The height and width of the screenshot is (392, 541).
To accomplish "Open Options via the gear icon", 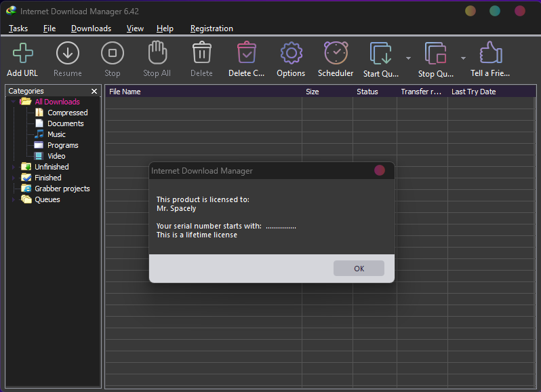I will coord(292,53).
